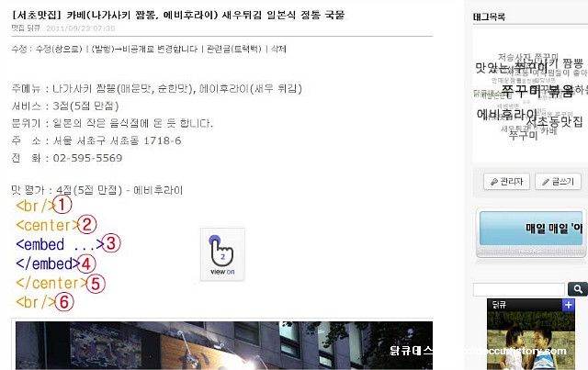This screenshot has height=370, width=588.
Task: Open the 맛집 닭큐 category link
Action: pyautogui.click(x=26, y=28)
